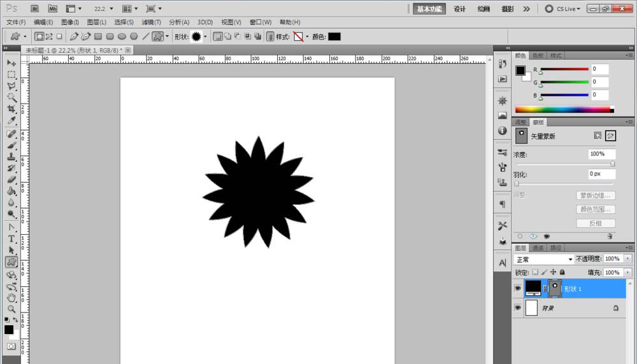Choose the Rectangle shape tool in options bar

point(98,36)
